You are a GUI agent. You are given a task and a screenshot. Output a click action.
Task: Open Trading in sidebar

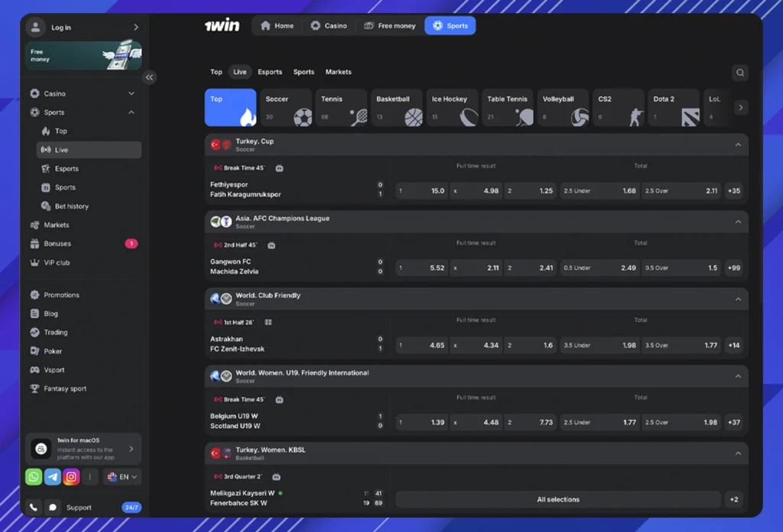click(x=83, y=332)
